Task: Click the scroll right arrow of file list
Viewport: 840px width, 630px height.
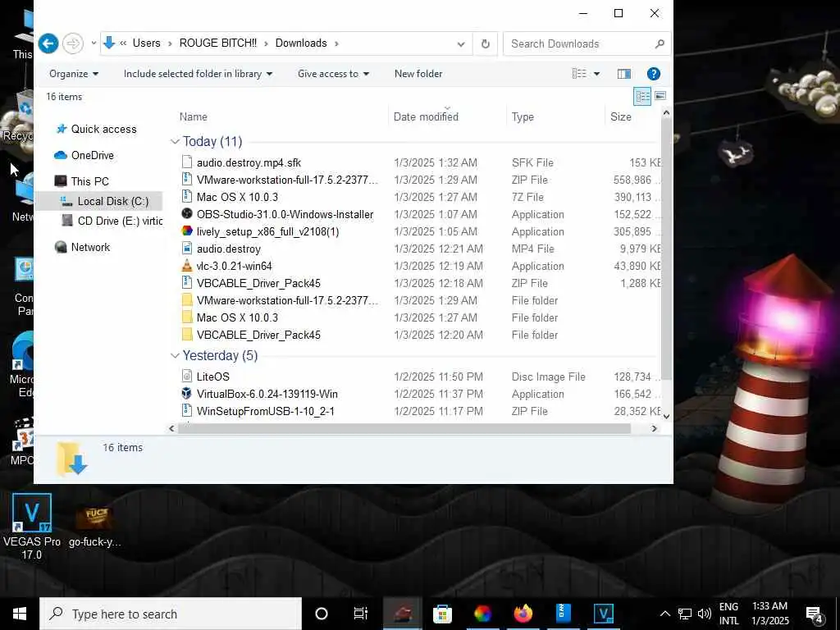Action: [654, 428]
